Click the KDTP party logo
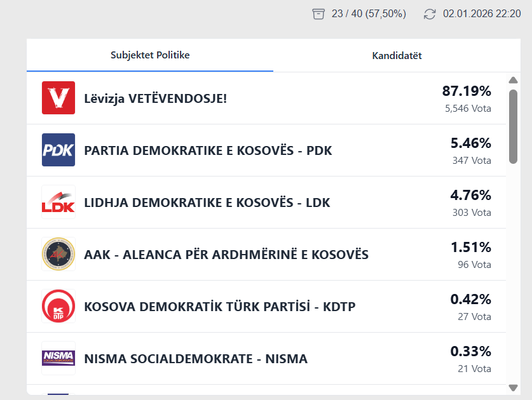The width and height of the screenshot is (532, 400). coord(58,306)
